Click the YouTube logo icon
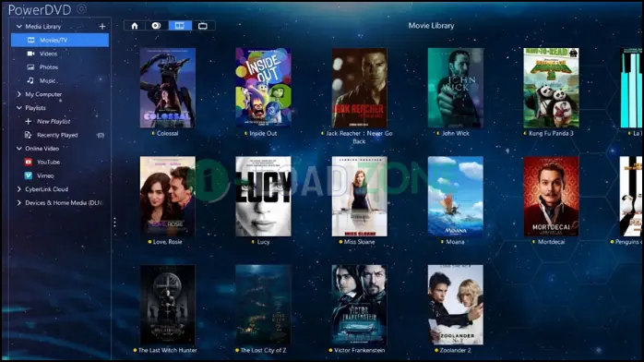 coord(29,162)
